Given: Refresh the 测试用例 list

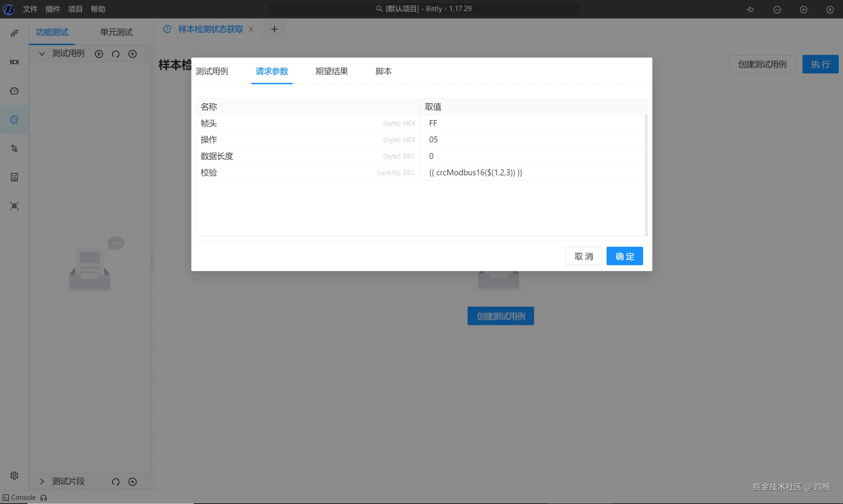Looking at the screenshot, I should pyautogui.click(x=116, y=54).
